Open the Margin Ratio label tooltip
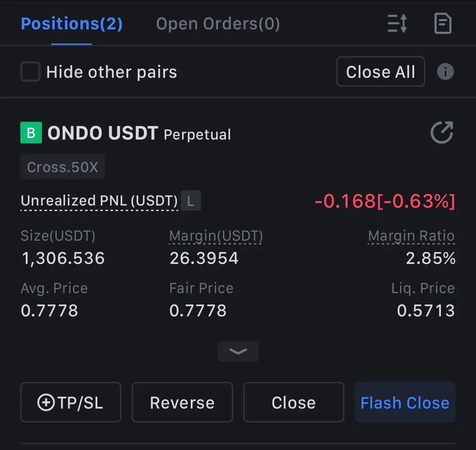Image resolution: width=476 pixels, height=450 pixels. tap(411, 236)
